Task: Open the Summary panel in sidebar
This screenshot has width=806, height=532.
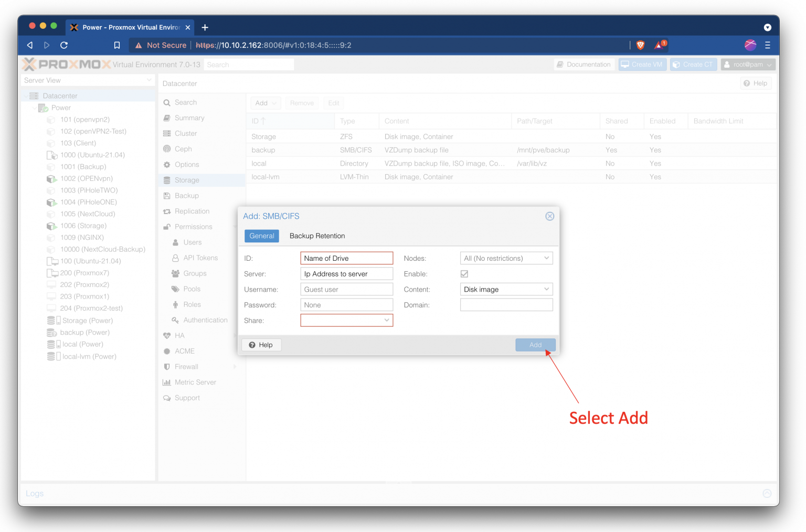Action: (x=189, y=118)
